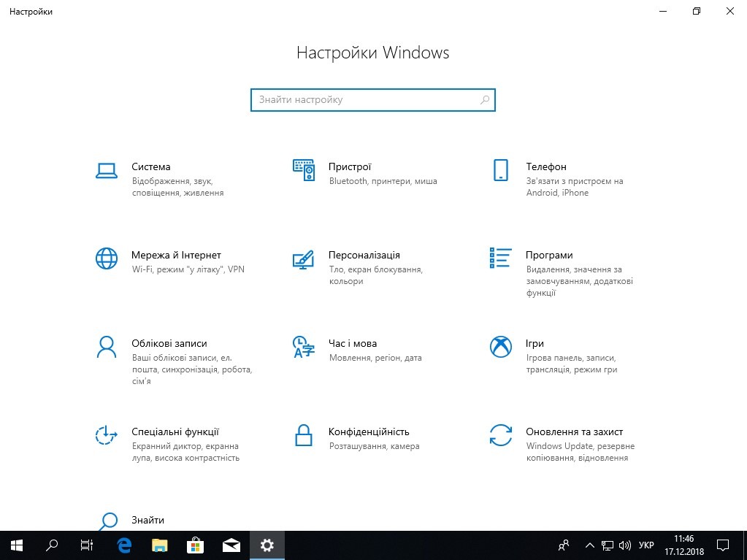
Task: Open Облікові записи person icon
Action: (106, 347)
